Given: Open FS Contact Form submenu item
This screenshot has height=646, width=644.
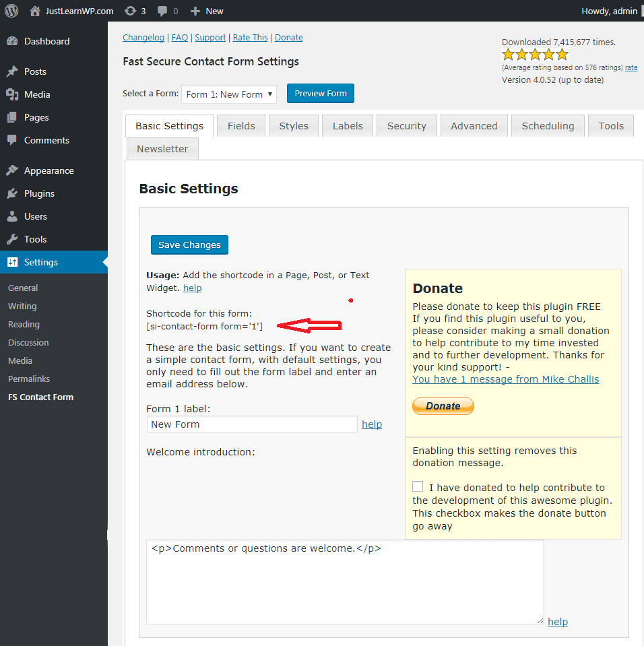Looking at the screenshot, I should click(x=41, y=397).
